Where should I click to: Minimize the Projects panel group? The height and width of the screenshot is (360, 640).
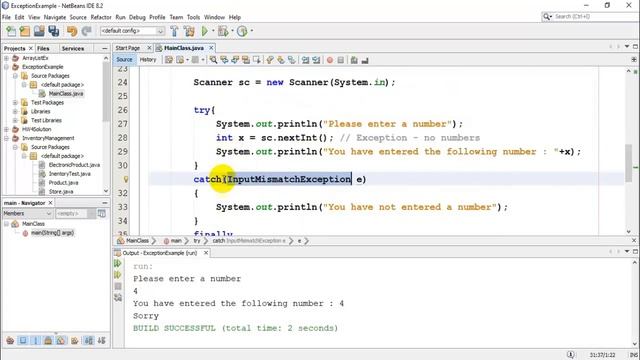(x=104, y=49)
